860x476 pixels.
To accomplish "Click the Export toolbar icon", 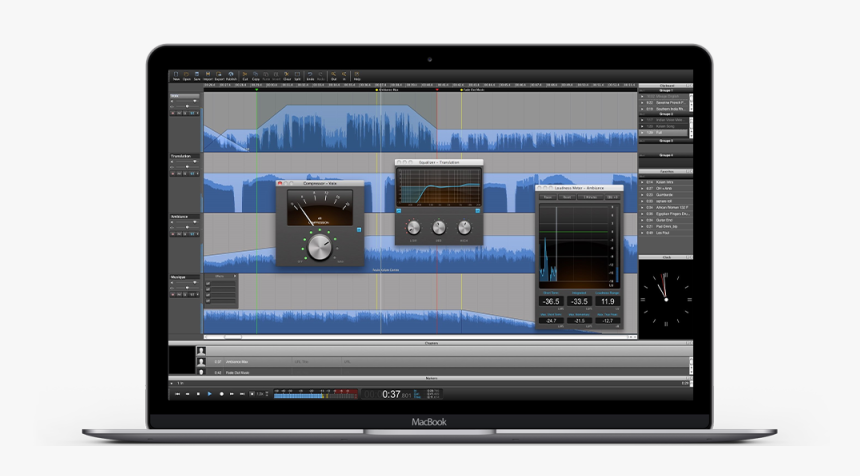I will pos(219,76).
